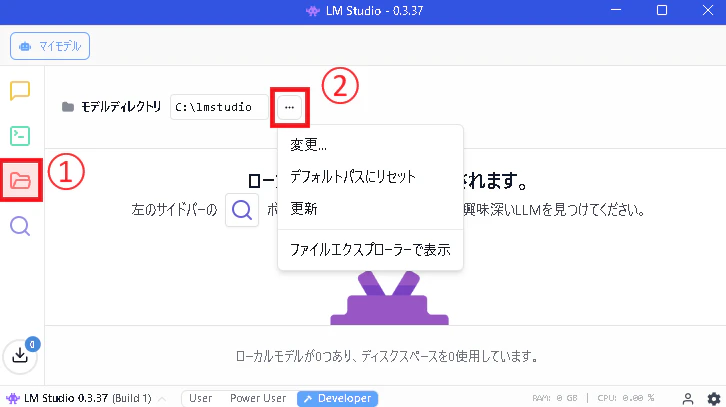Close the LM Studio window
The image size is (726, 407).
[x=708, y=10]
